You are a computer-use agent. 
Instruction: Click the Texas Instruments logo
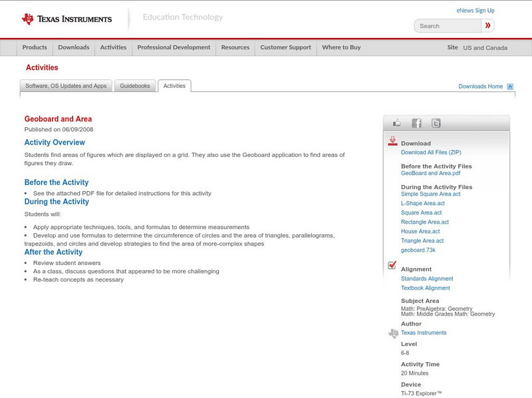(66, 19)
